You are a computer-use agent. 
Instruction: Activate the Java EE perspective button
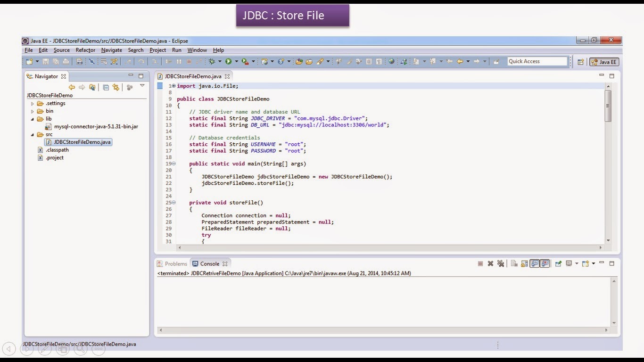point(604,62)
